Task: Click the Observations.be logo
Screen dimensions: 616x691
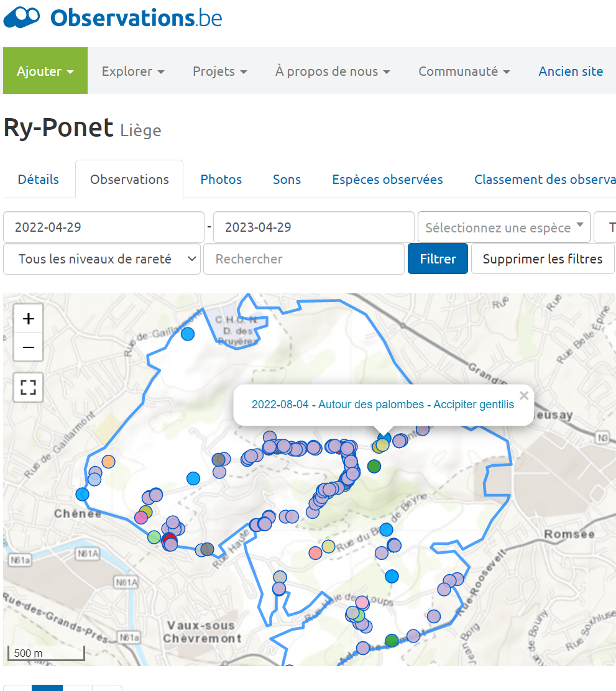Action: [113, 17]
